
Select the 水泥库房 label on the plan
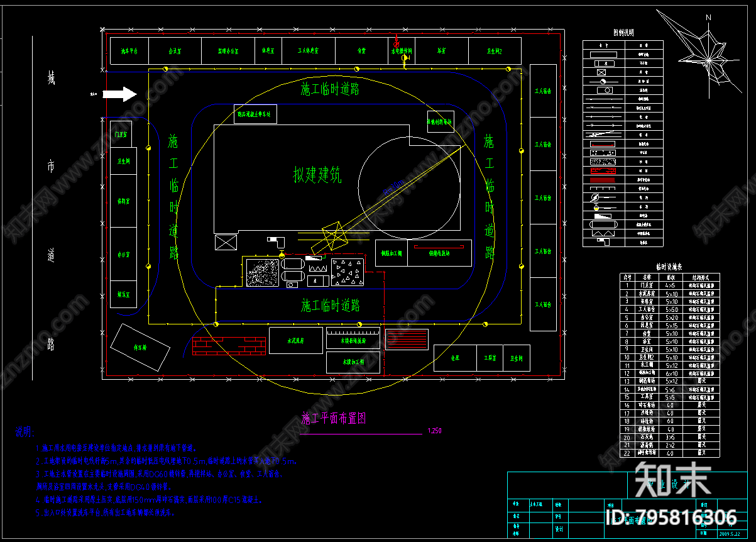[x=296, y=341]
